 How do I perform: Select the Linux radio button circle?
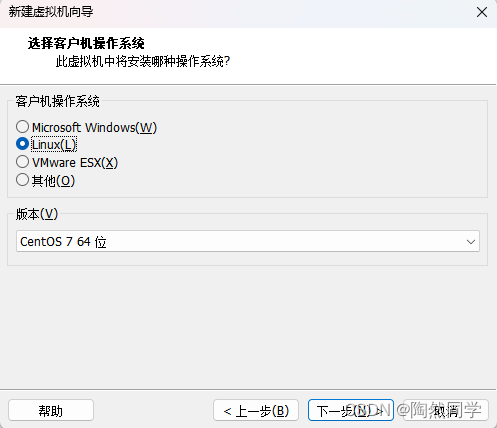22,144
